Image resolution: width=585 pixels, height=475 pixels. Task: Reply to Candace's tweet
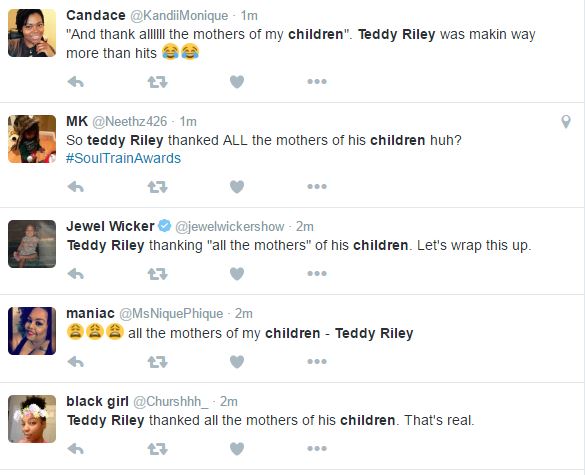click(x=76, y=82)
